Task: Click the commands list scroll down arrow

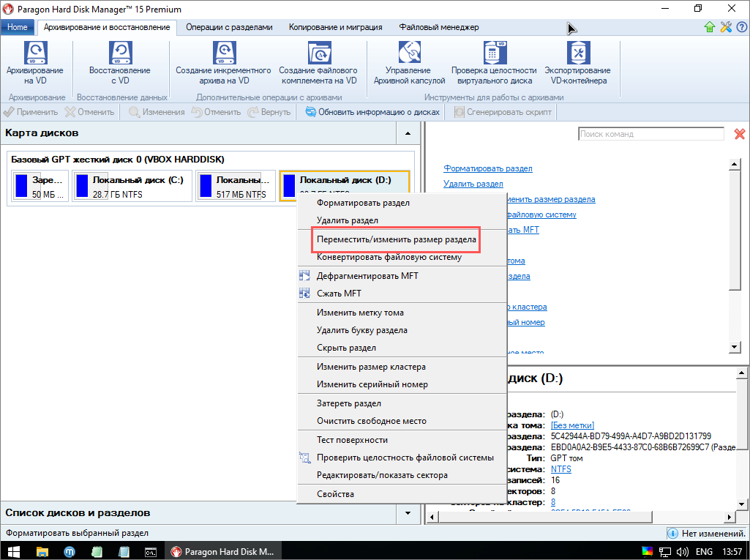Action: 735,347
